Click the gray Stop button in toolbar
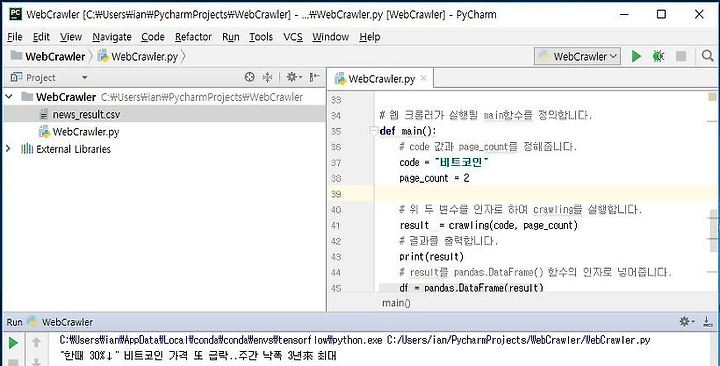720x366 pixels. pos(681,56)
